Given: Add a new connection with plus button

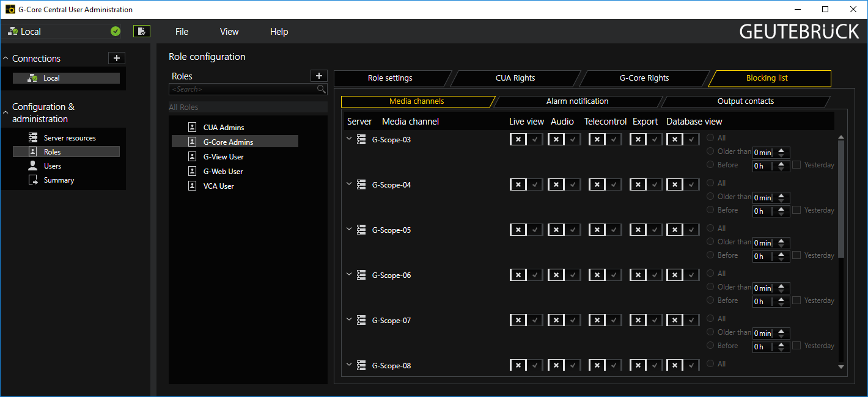Looking at the screenshot, I should pyautogui.click(x=117, y=58).
